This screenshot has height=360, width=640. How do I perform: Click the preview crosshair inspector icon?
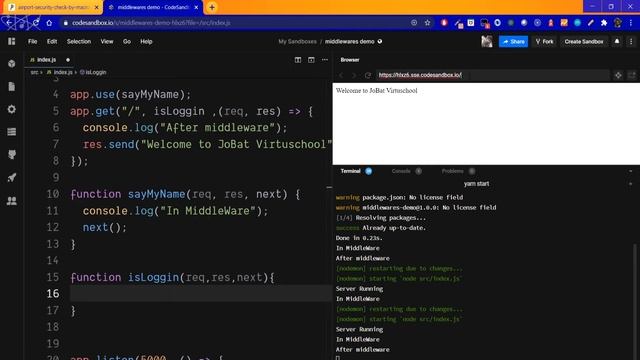618,76
